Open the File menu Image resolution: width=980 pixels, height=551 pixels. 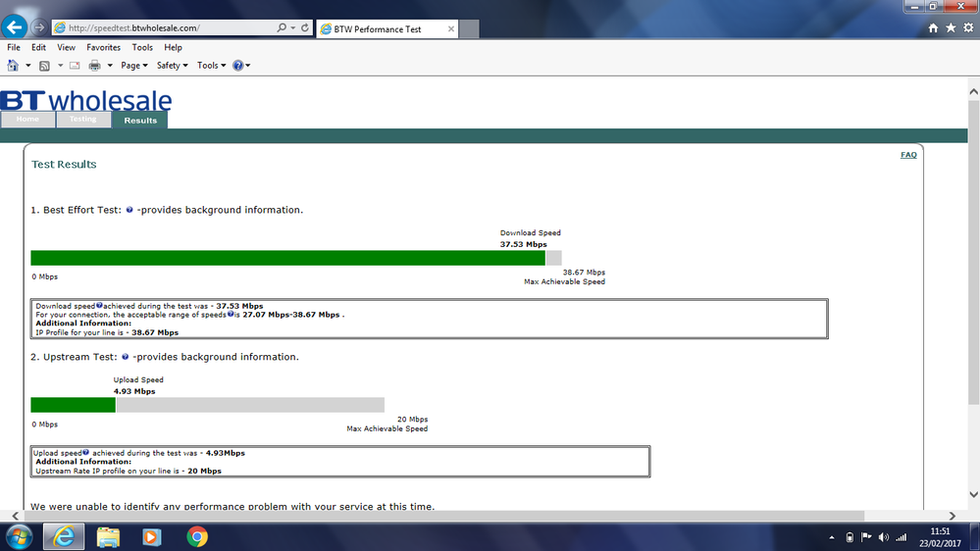14,47
